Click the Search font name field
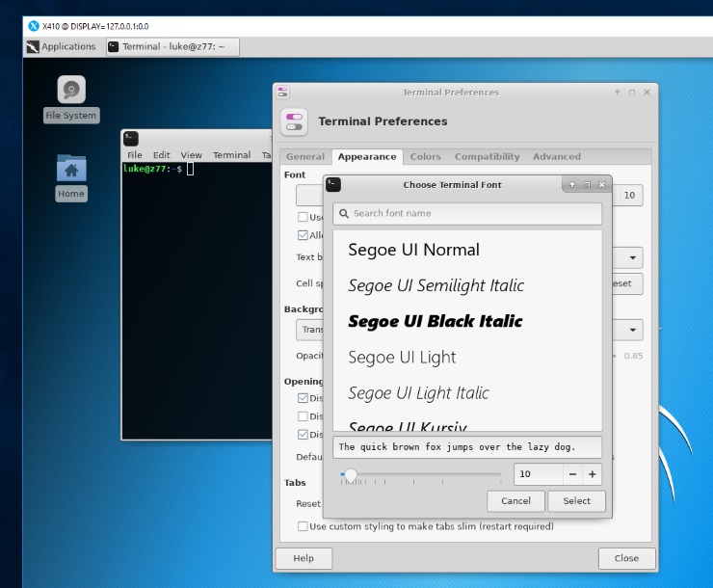713x588 pixels. pyautogui.click(x=467, y=213)
